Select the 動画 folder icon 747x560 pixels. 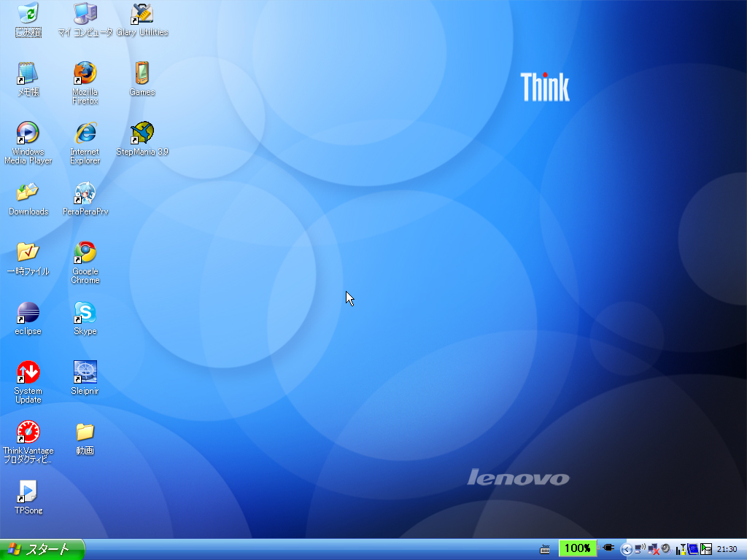[85, 438]
